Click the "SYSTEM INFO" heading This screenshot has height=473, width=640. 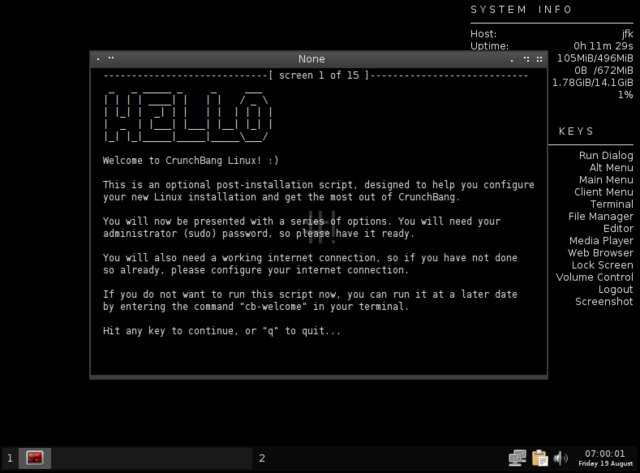pyautogui.click(x=521, y=9)
